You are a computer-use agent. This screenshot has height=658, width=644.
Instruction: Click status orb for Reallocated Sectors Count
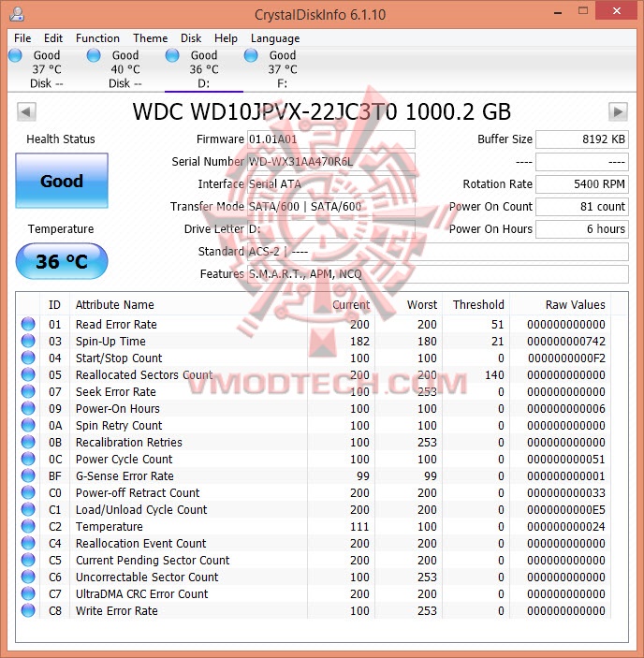click(28, 374)
